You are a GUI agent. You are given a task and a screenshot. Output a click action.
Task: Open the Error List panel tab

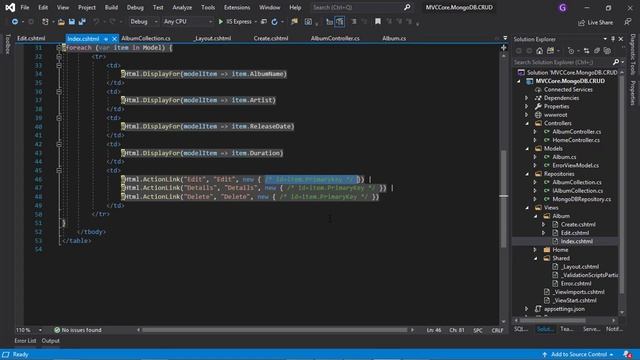pyautogui.click(x=25, y=341)
